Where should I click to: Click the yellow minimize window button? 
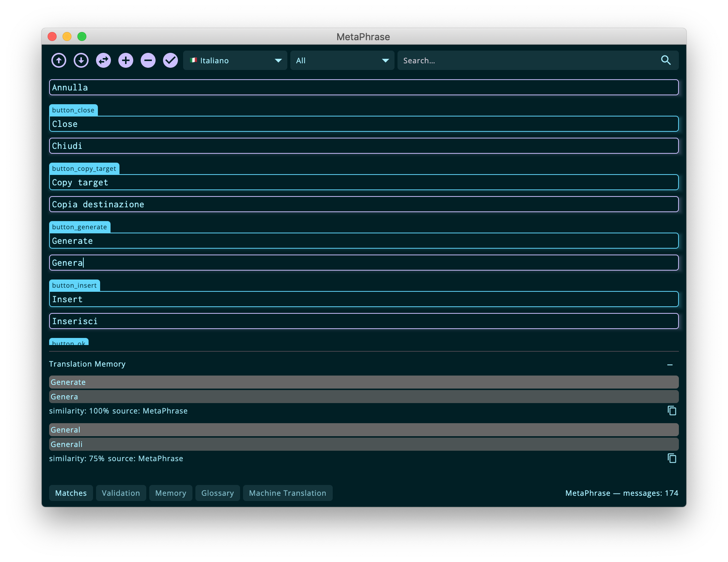(x=67, y=36)
